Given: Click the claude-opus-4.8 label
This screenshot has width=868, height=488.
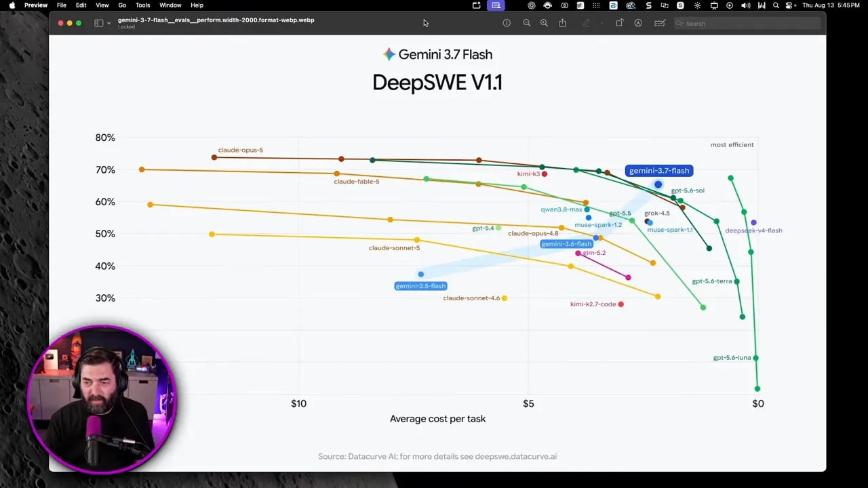Looking at the screenshot, I should 533,234.
